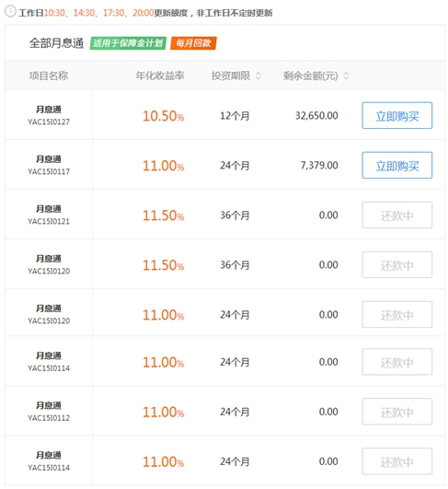The image size is (448, 489).
Task: Click the 12个月 term cell
Action: coord(235,116)
